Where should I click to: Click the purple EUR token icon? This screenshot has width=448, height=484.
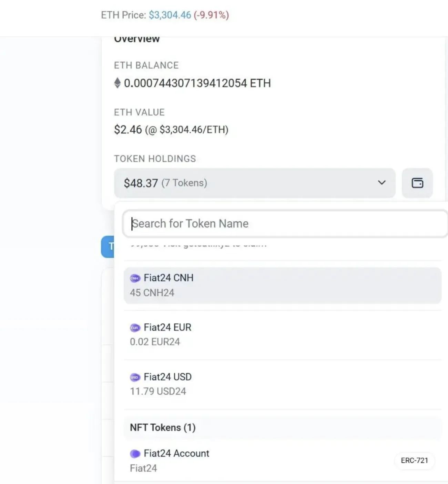coord(135,327)
